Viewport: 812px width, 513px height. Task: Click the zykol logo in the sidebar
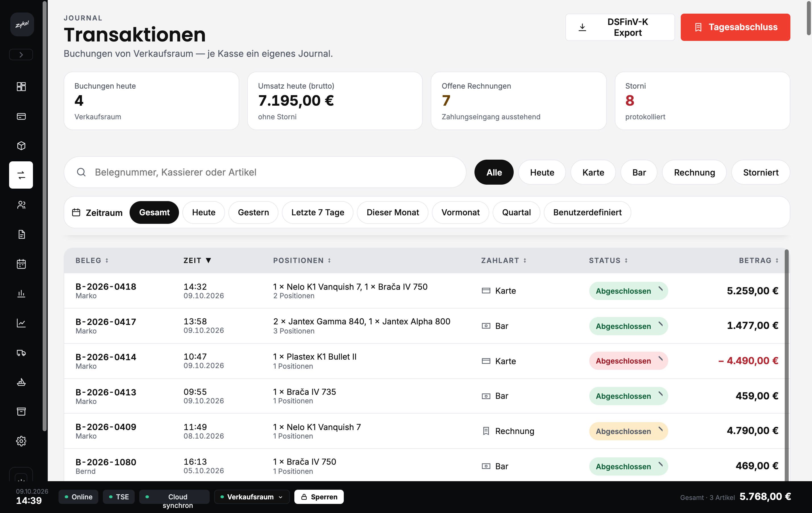coord(22,24)
